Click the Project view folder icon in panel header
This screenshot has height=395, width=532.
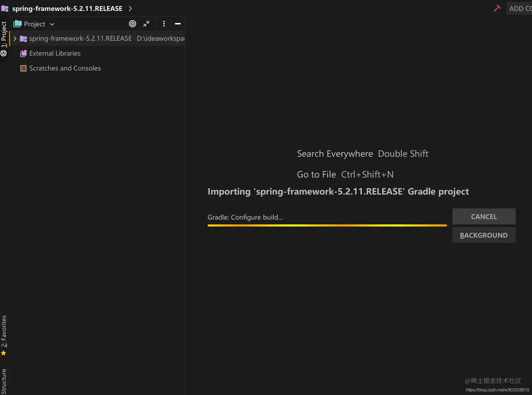click(17, 24)
